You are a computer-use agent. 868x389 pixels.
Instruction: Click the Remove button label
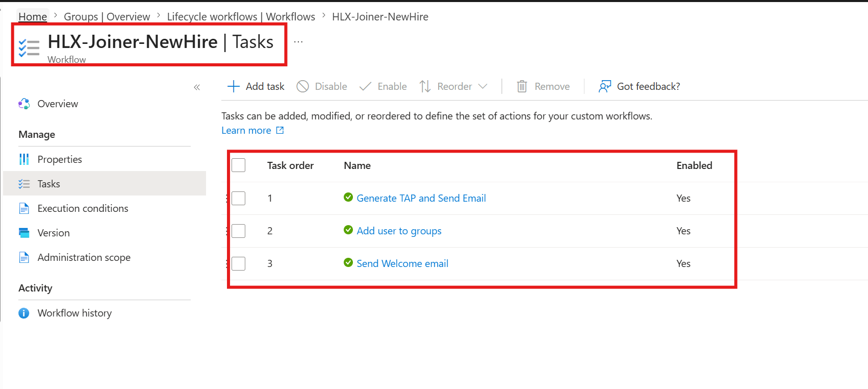552,86
